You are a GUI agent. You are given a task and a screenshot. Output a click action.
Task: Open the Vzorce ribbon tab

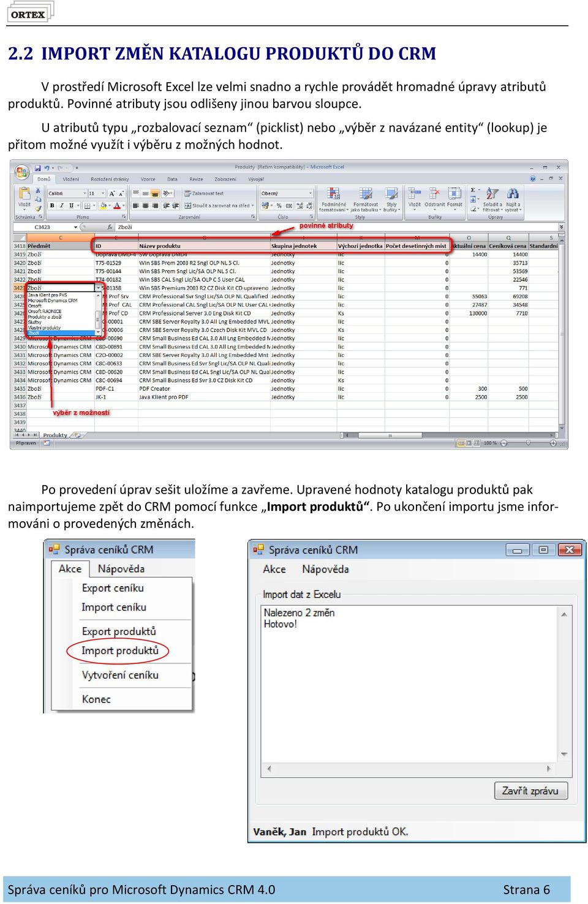[x=148, y=179]
